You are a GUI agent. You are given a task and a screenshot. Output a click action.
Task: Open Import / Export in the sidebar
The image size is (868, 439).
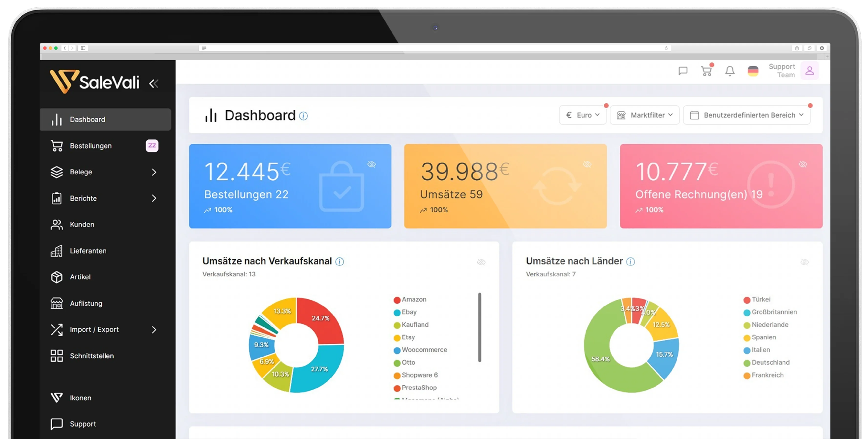click(94, 329)
